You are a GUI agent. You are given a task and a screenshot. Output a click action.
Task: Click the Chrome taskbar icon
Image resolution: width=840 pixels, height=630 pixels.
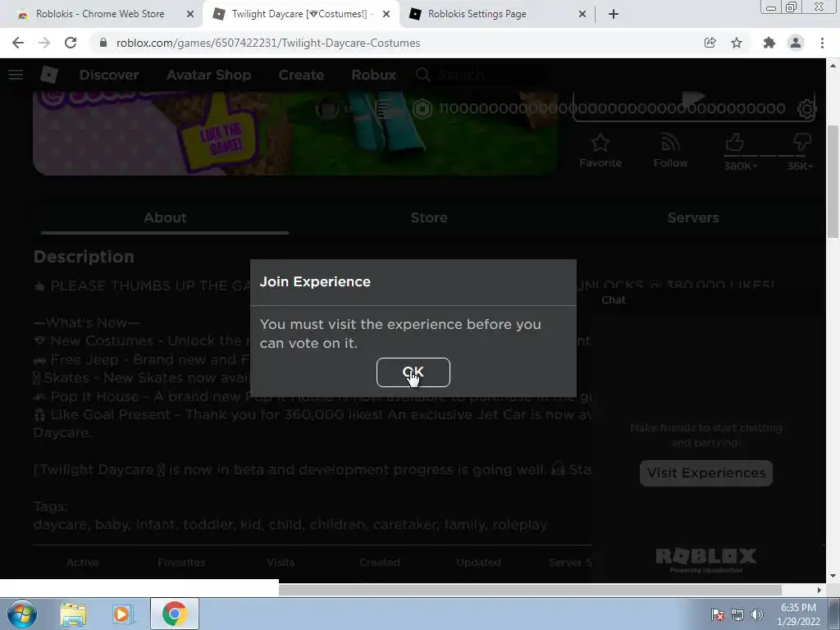(x=174, y=614)
